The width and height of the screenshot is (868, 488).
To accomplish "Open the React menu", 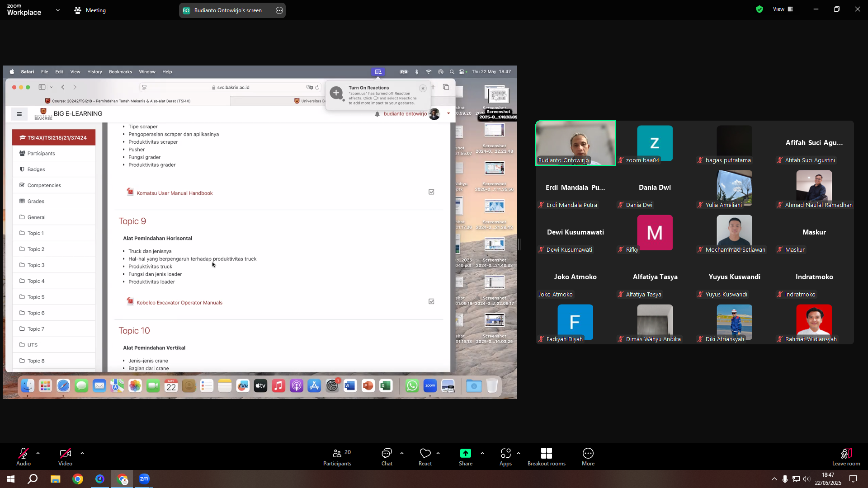I will coord(425,456).
